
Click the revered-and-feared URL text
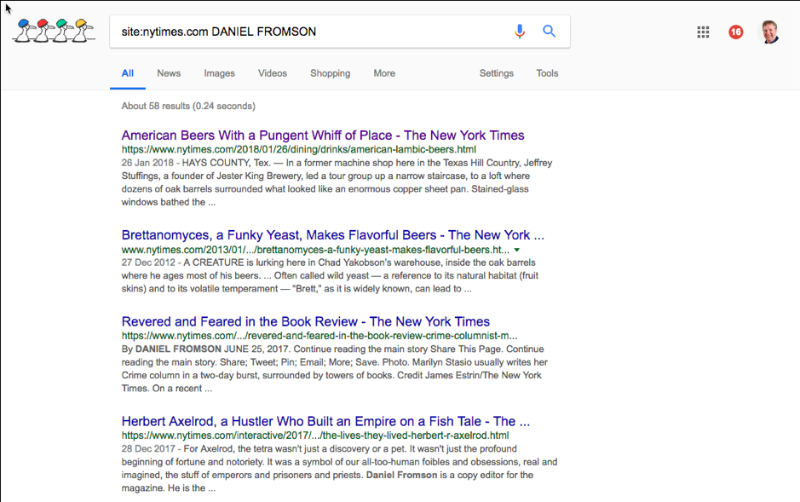tap(319, 336)
